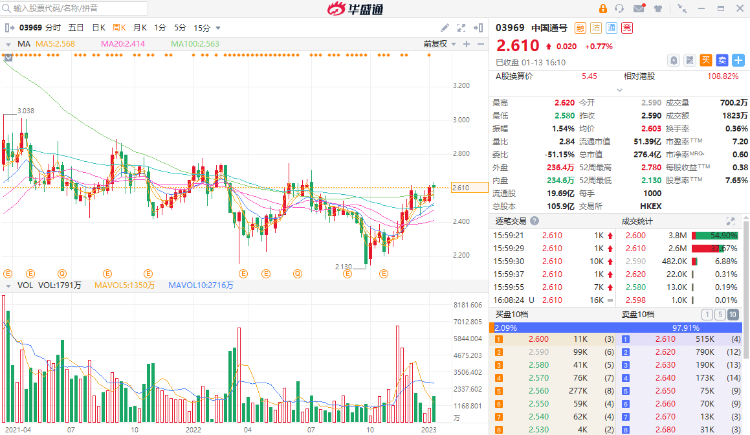Click the 16:08:24 U trade row
Image resolution: width=750 pixels, height=435 pixels.
coord(554,300)
